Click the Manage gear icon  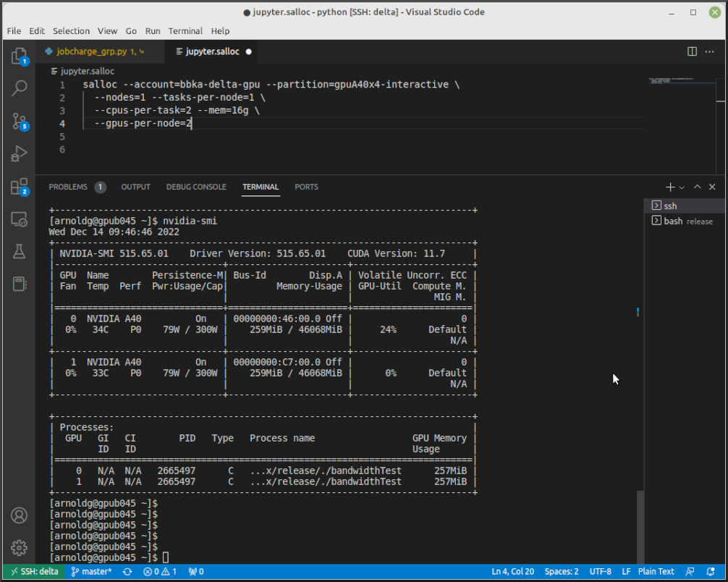pos(19,547)
